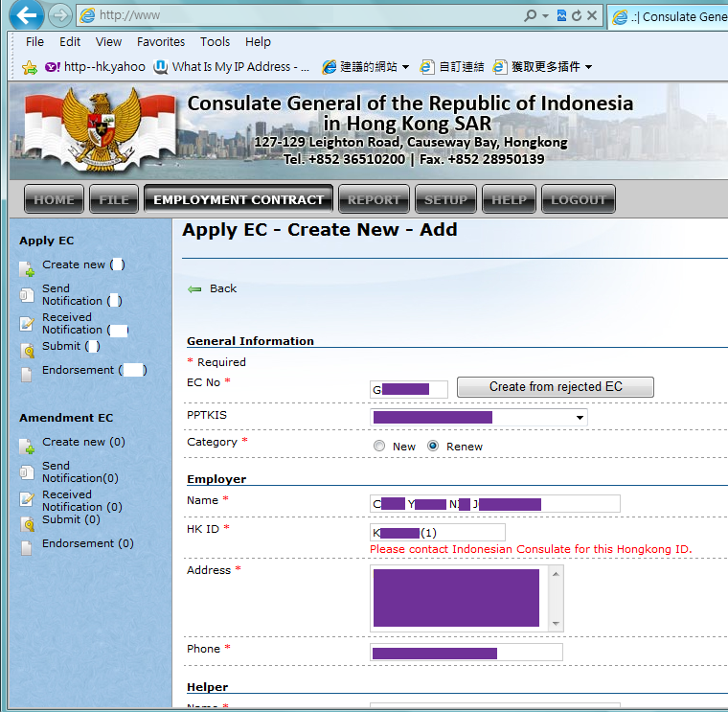Click the refresh icon in address bar
The image size is (728, 712).
tap(576, 15)
